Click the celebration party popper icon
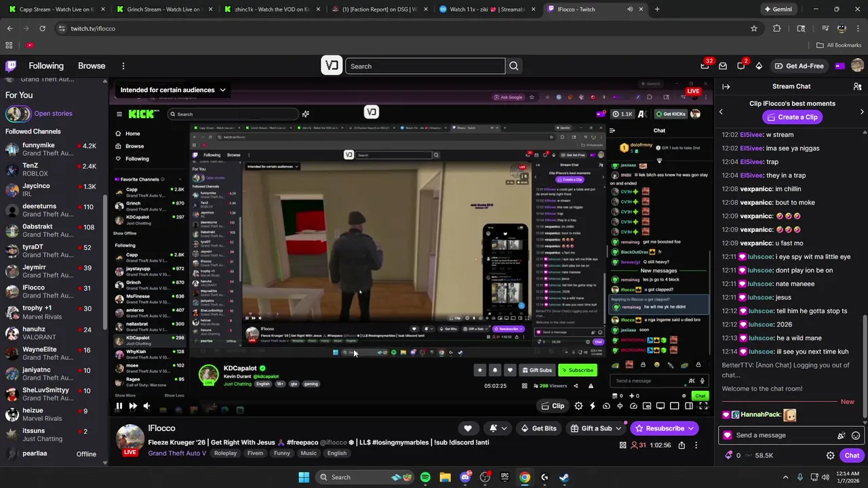Image resolution: width=868 pixels, height=488 pixels. click(x=841, y=435)
